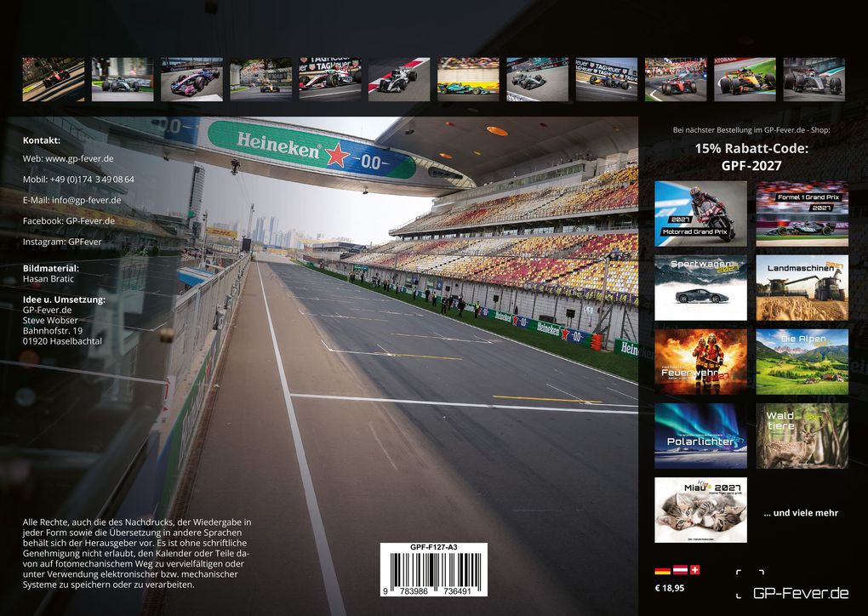Click the email info@gp-fever.de
The image size is (868, 616).
click(86, 200)
